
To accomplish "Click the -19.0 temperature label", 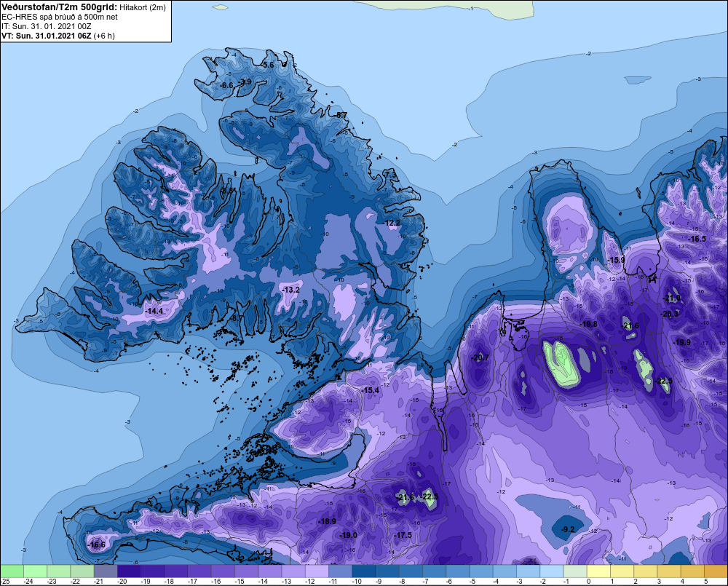I will pos(348,535).
